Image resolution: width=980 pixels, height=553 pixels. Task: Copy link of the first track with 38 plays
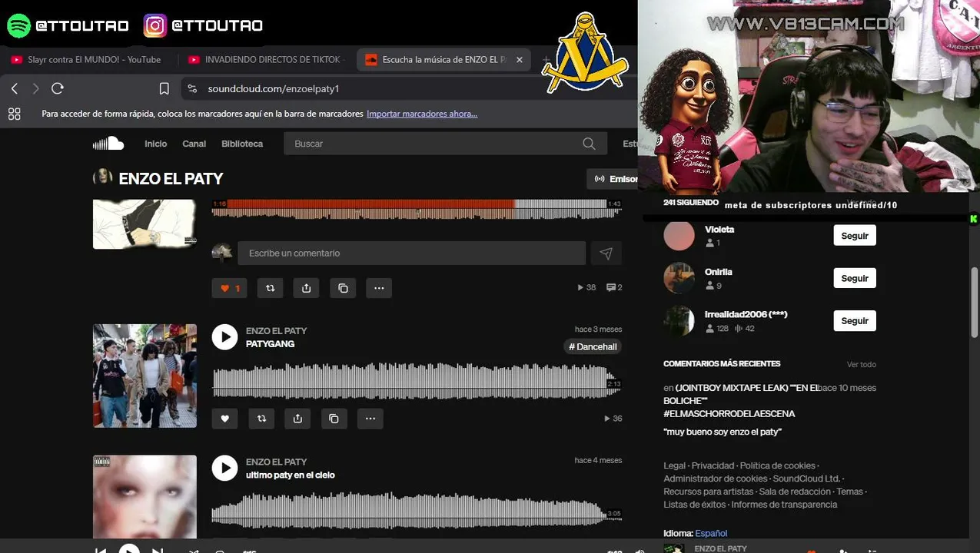pos(343,288)
